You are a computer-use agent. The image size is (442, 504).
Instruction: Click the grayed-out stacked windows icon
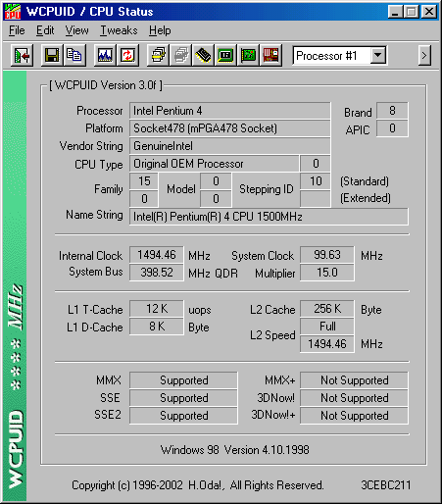coord(180,56)
